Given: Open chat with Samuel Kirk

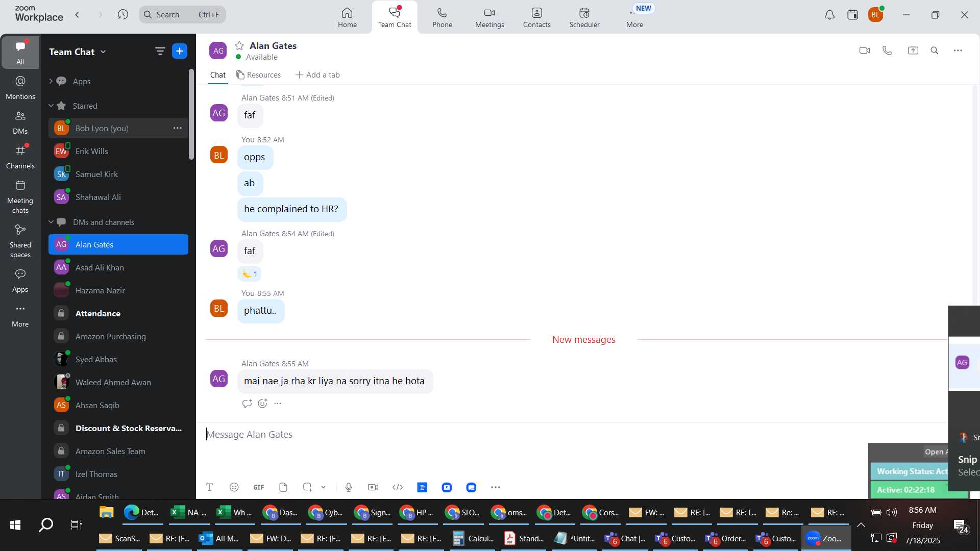Looking at the screenshot, I should pos(118,174).
